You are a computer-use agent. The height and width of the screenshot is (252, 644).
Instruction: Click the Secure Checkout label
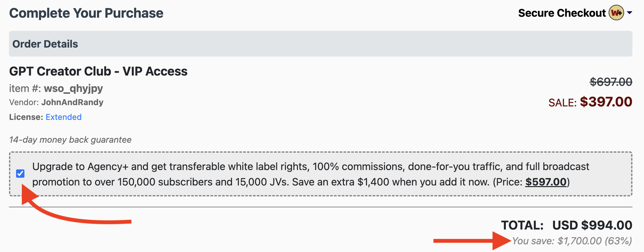tap(562, 13)
